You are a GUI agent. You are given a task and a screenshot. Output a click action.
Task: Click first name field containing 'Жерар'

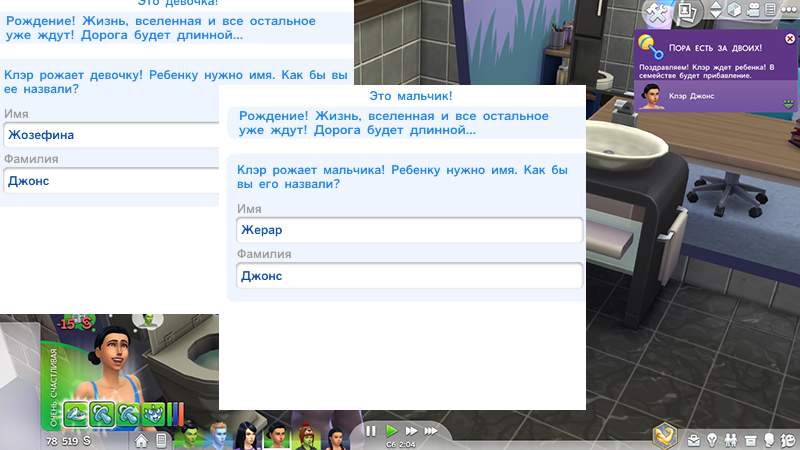[x=410, y=230]
